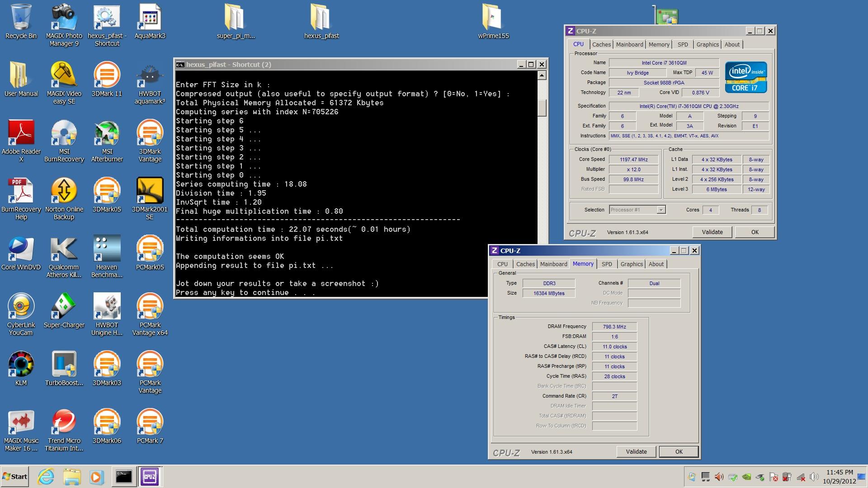Viewport: 868px width, 488px height.
Task: Select the Heaven Benchmark desktop icon
Action: click(107, 257)
